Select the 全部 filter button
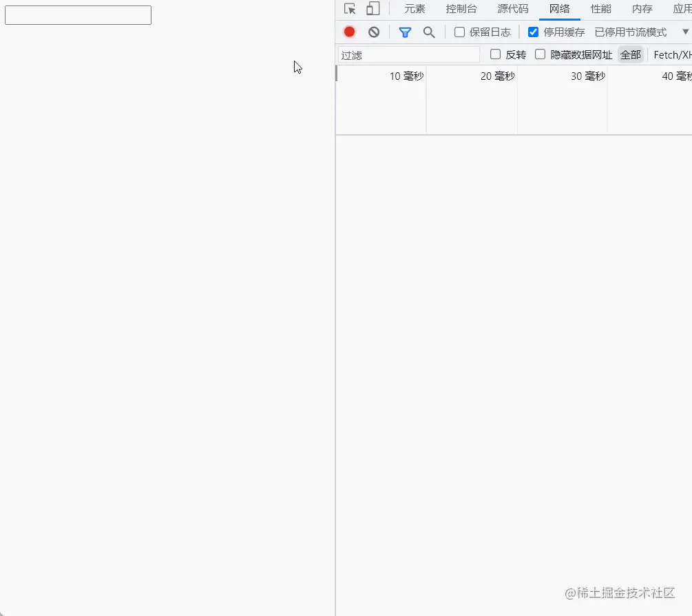The width and height of the screenshot is (692, 616). coord(630,54)
